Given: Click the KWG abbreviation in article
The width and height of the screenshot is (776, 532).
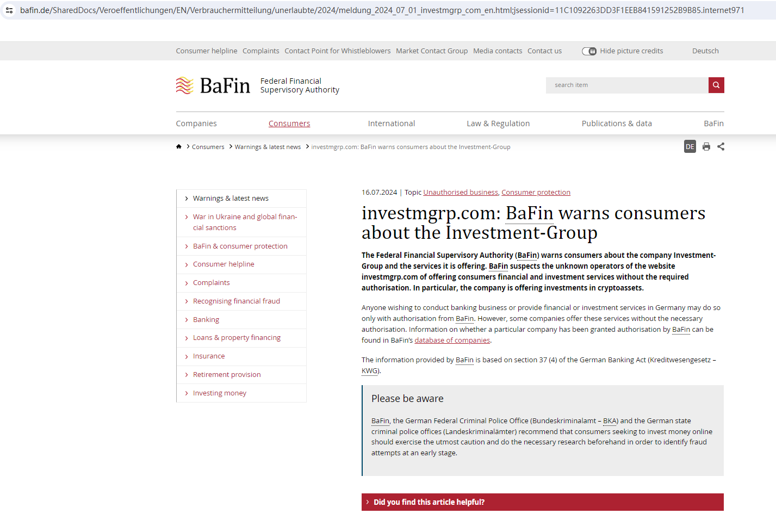Looking at the screenshot, I should point(370,371).
